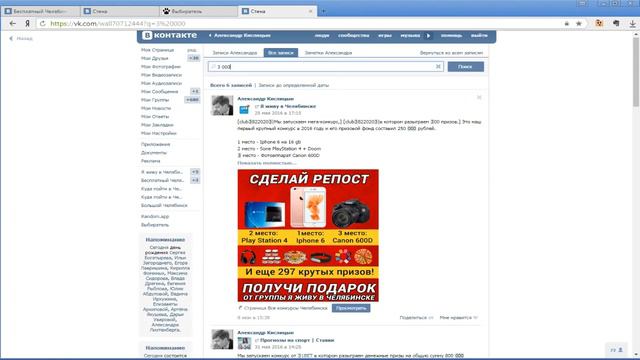Click Поделиться on first post
The height and width of the screenshot is (360, 640).
point(416,318)
